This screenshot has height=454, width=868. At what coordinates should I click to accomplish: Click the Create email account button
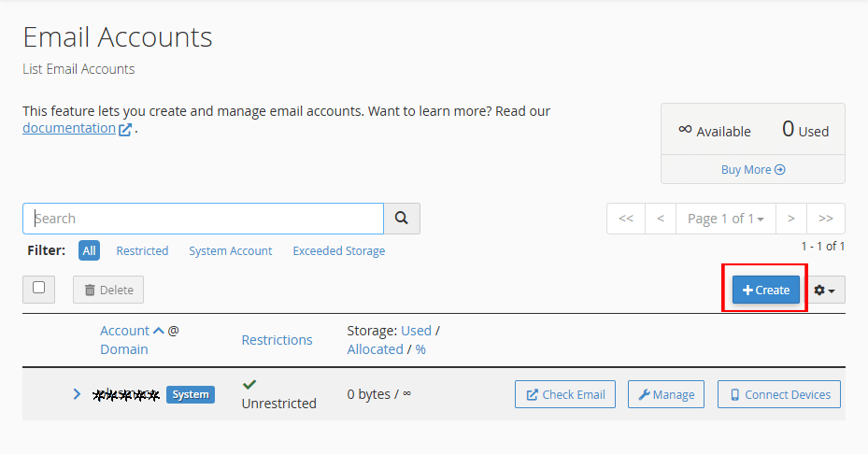[765, 291]
